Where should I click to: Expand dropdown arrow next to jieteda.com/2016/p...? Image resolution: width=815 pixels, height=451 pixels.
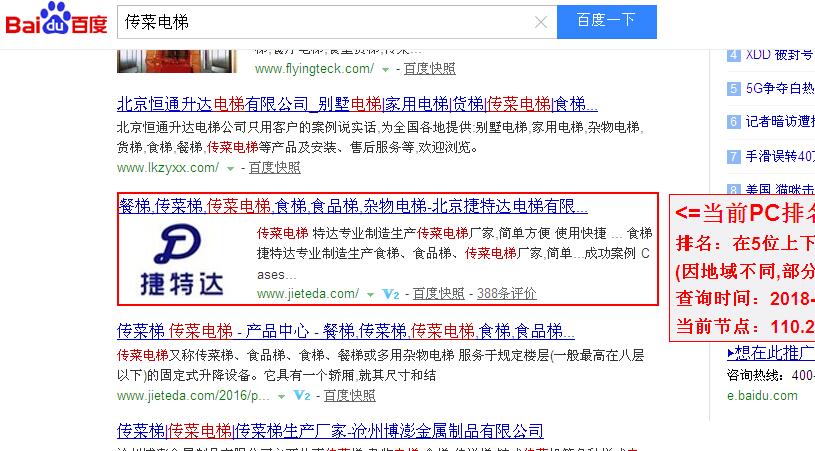281,396
